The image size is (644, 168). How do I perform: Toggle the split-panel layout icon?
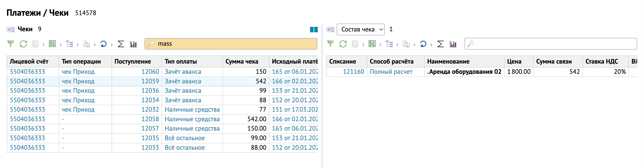[314, 29]
